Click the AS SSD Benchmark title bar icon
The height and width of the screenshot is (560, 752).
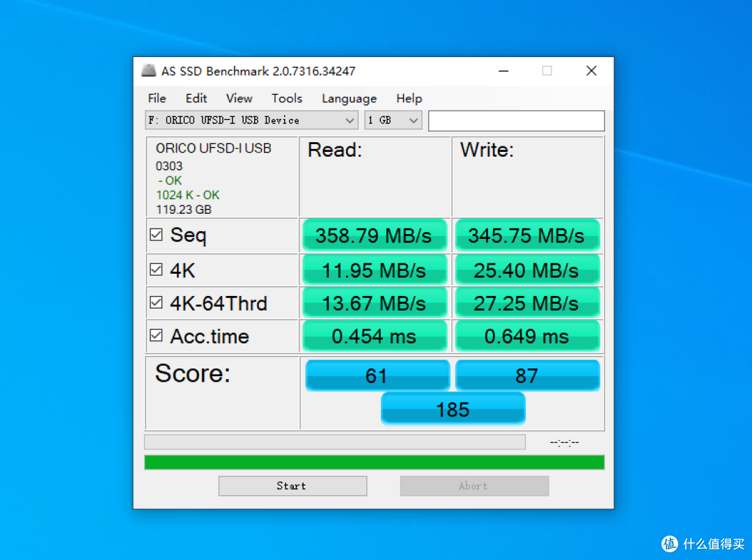point(149,71)
